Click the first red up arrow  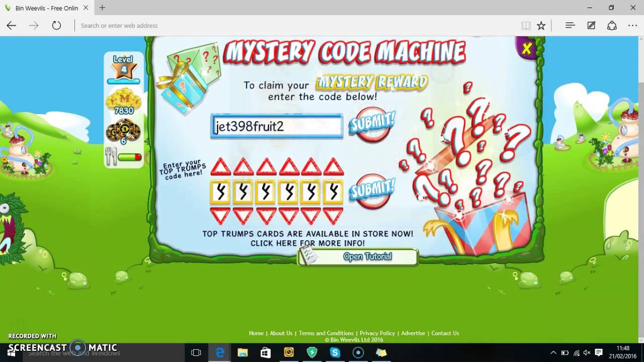point(220,166)
